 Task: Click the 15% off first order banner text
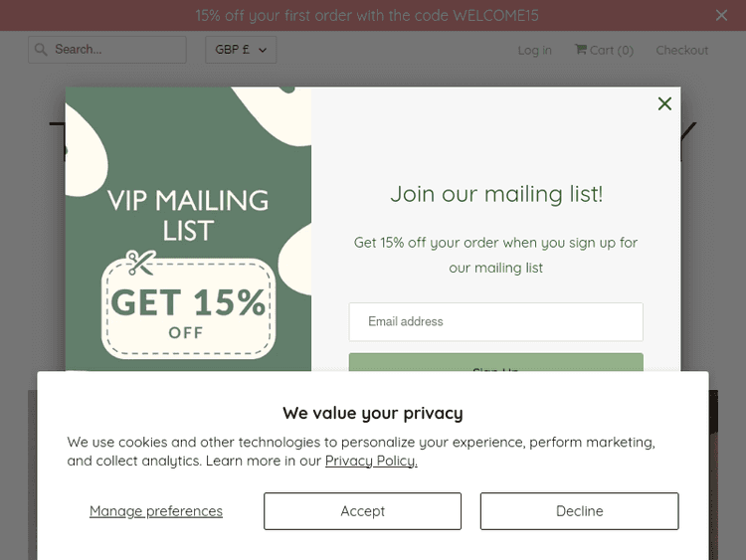coord(367,15)
